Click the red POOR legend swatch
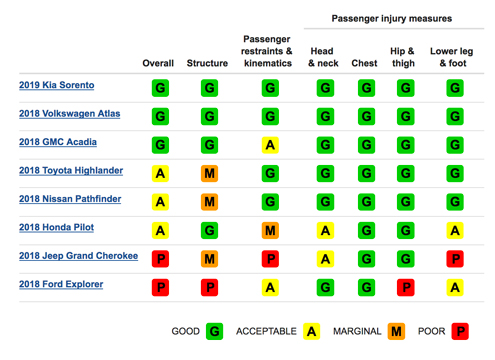 (460, 331)
